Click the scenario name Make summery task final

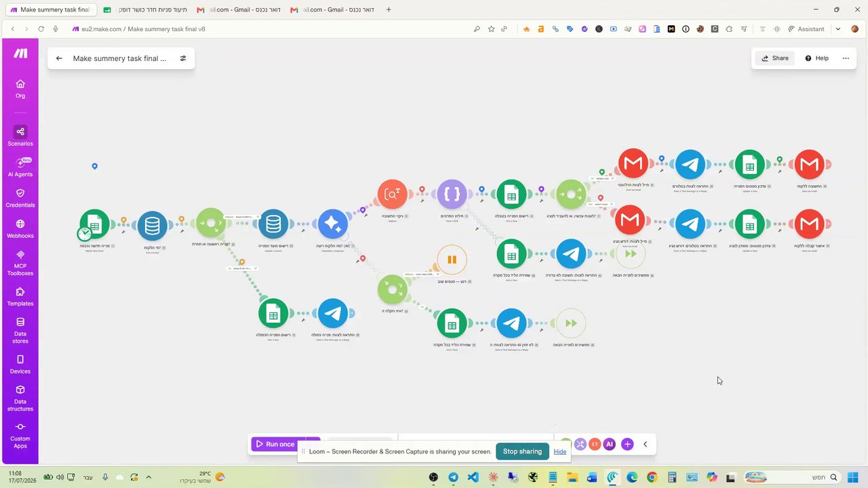coord(119,58)
